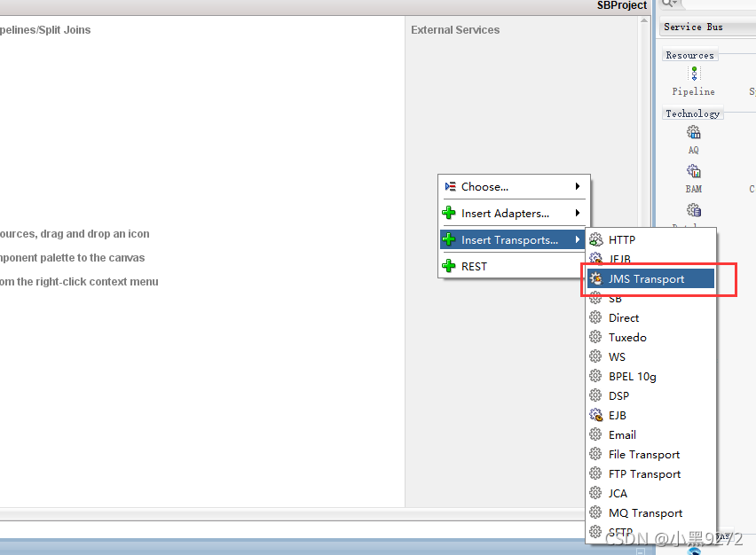Click the gear icon beside FTP Transport

click(x=595, y=473)
